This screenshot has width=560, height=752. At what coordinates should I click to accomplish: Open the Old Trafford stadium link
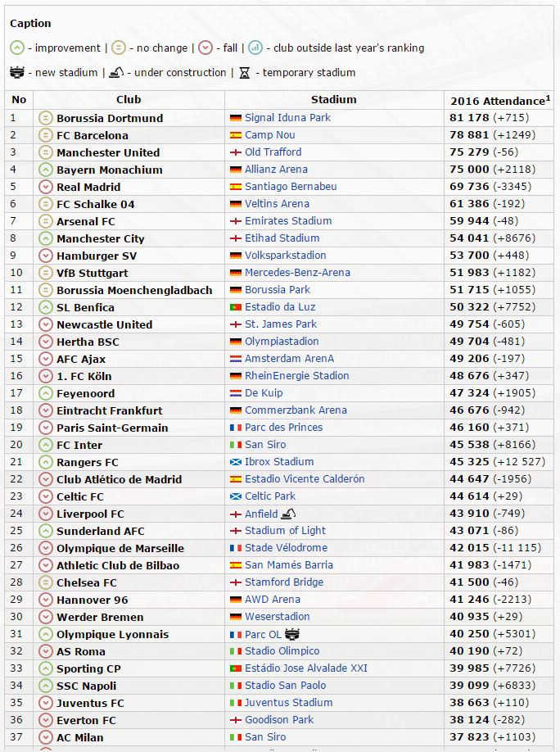pos(273,152)
